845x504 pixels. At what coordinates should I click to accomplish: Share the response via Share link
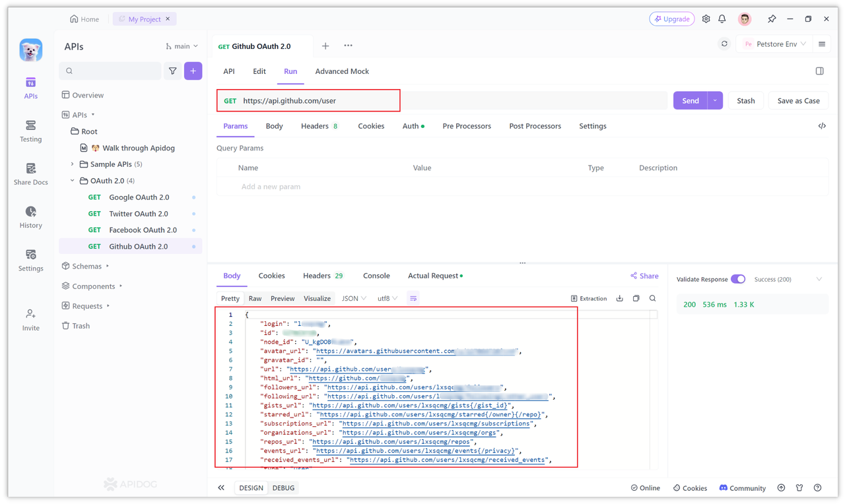click(644, 276)
